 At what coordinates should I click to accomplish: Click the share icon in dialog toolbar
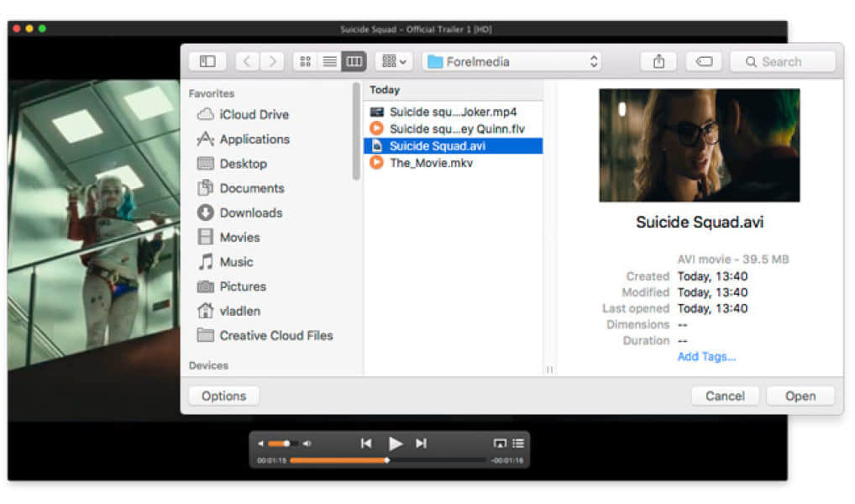tap(658, 61)
